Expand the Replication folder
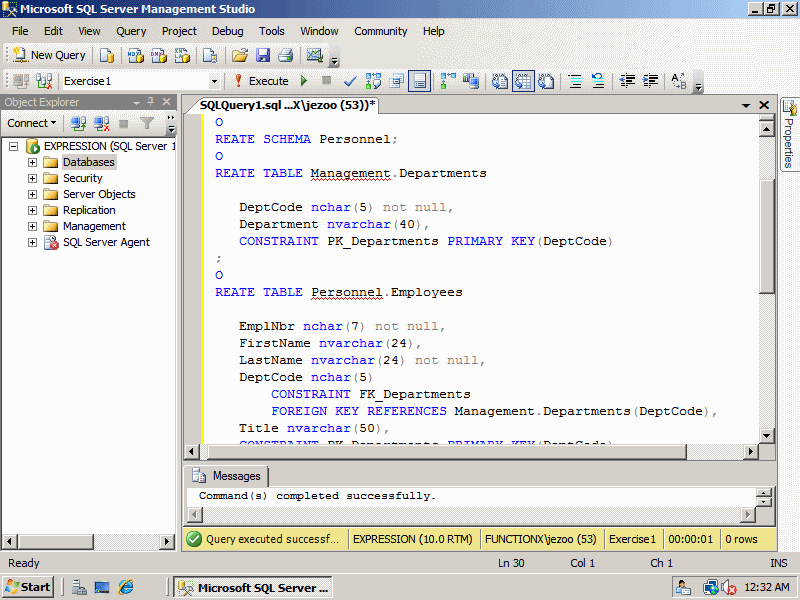Image resolution: width=800 pixels, height=600 pixels. pyautogui.click(x=32, y=210)
